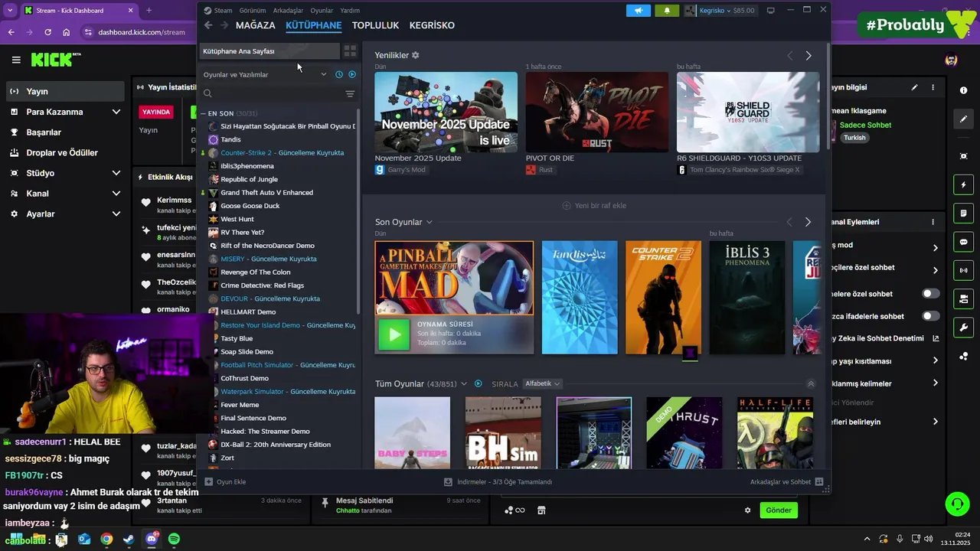Click Kick lightning quick actions icon
This screenshot has width=980, height=551.
click(x=963, y=184)
